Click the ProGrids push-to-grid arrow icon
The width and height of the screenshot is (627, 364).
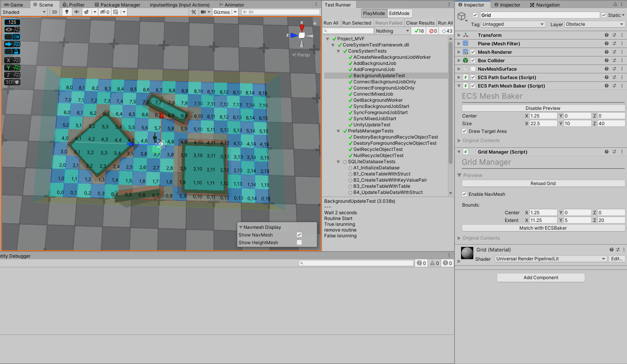pyautogui.click(x=12, y=44)
